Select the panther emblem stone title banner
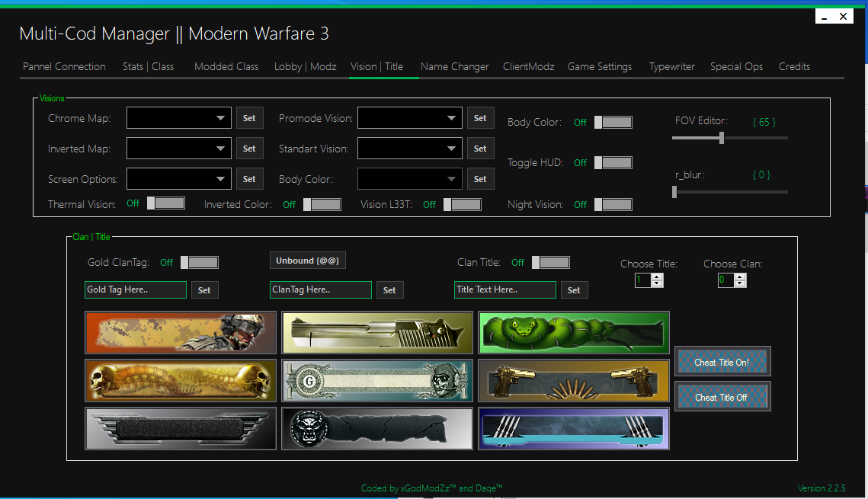Screen dimensions: 868x499 [x=376, y=428]
